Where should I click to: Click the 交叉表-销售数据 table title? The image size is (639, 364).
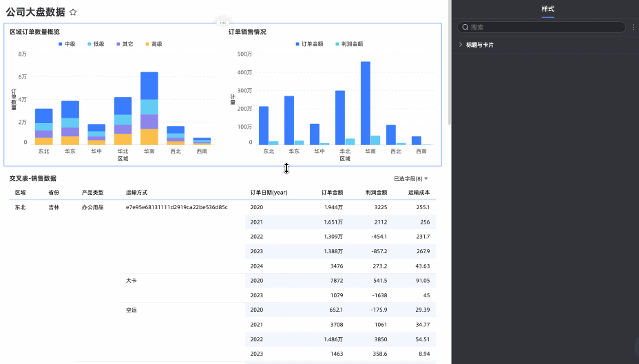[x=33, y=178]
